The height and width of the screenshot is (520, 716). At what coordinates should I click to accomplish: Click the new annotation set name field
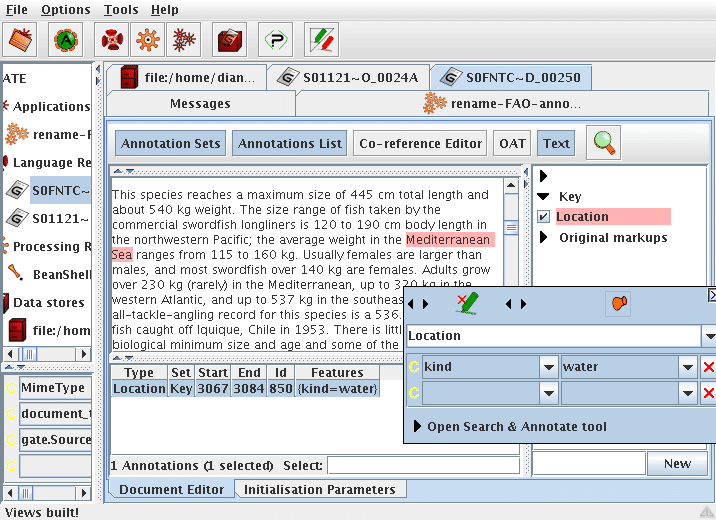(x=589, y=463)
